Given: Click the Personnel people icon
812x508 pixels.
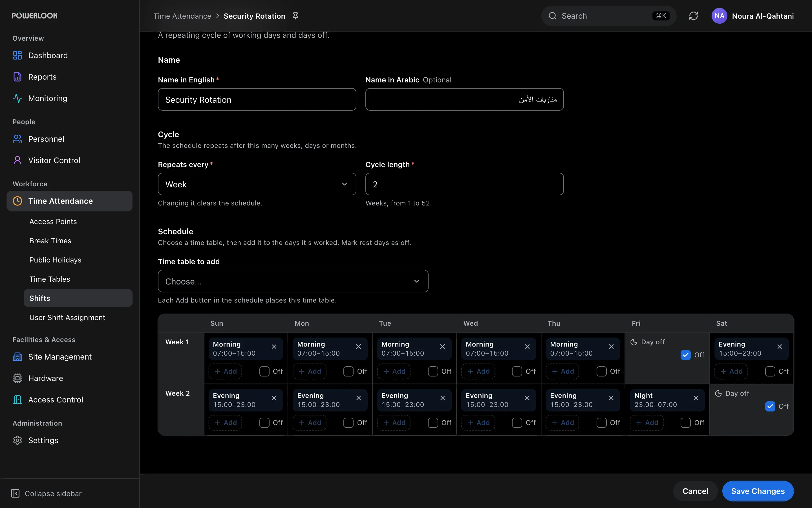Looking at the screenshot, I should tap(17, 139).
